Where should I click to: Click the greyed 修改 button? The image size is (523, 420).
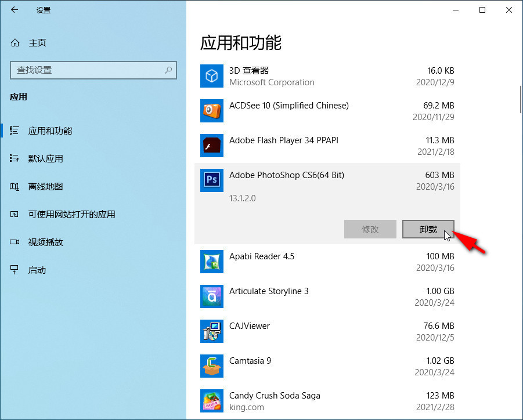(x=370, y=229)
